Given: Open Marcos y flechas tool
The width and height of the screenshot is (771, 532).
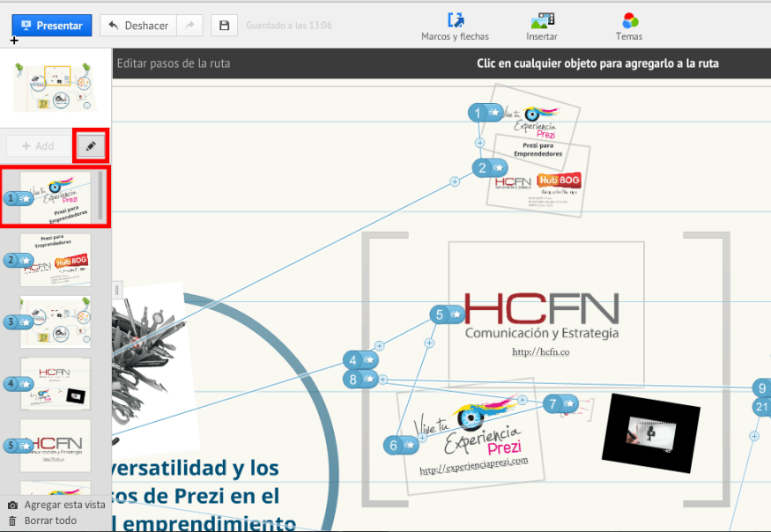Looking at the screenshot, I should (455, 27).
